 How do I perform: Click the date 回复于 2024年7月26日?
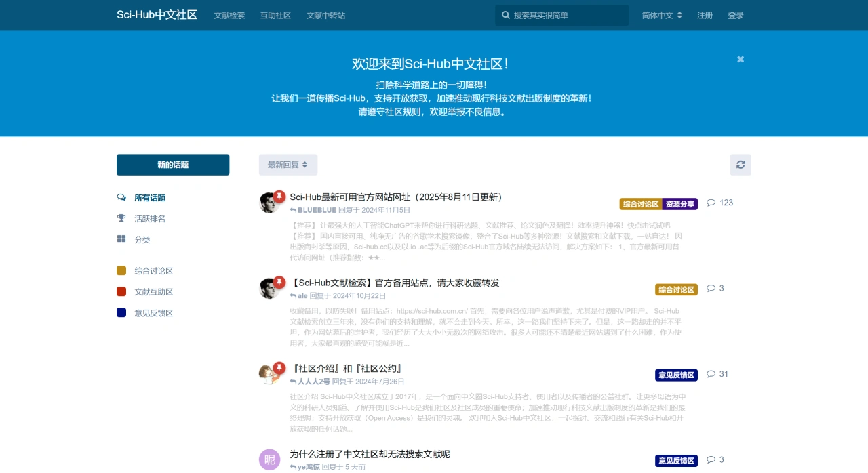click(368, 382)
